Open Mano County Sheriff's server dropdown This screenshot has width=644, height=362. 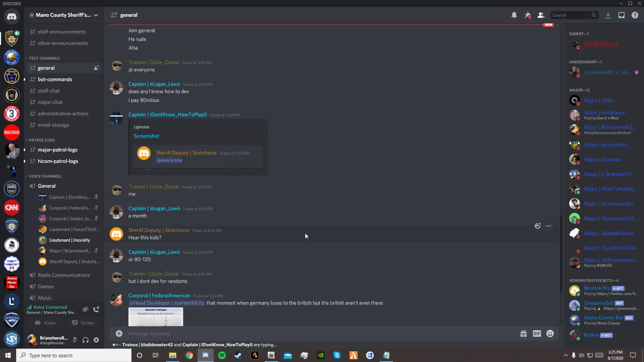64,15
